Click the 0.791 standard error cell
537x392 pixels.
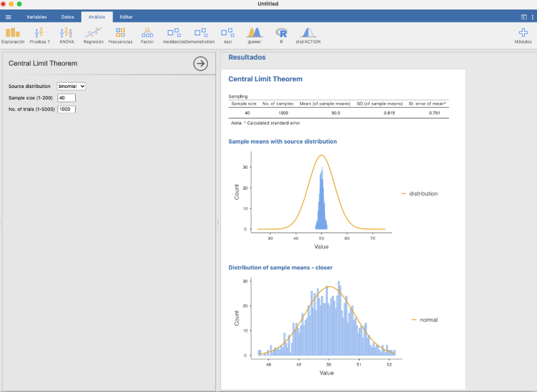[434, 112]
